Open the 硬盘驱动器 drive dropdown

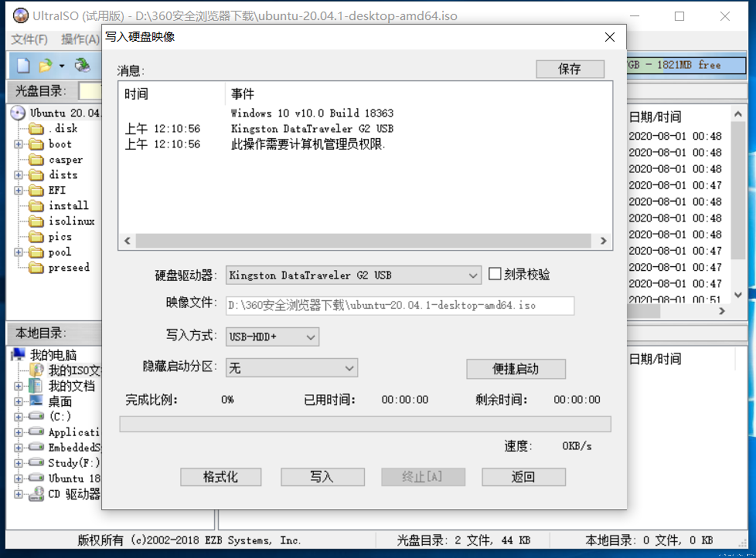pos(353,275)
